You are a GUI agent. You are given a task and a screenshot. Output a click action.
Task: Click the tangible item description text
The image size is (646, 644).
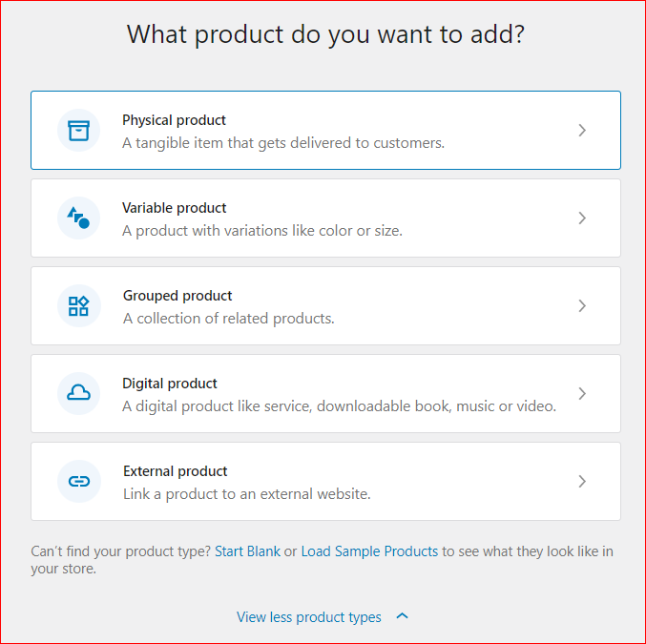[283, 143]
